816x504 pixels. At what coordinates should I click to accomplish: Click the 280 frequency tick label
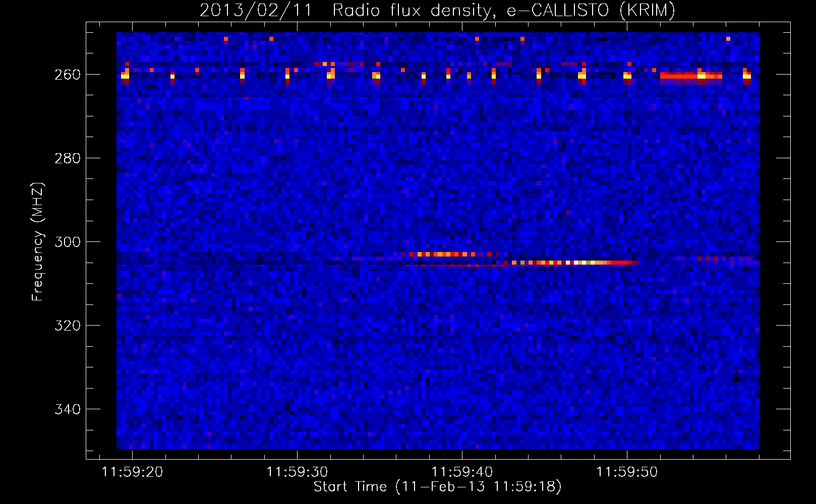click(x=68, y=158)
